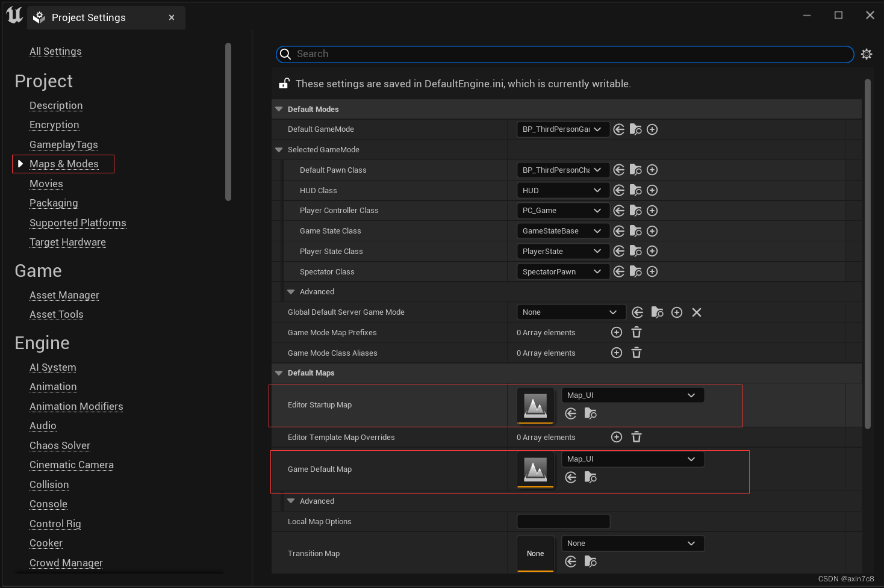Viewport: 884px width, 588px height.
Task: Browse to Editor Startup Map in Content Browser
Action: pyautogui.click(x=591, y=413)
